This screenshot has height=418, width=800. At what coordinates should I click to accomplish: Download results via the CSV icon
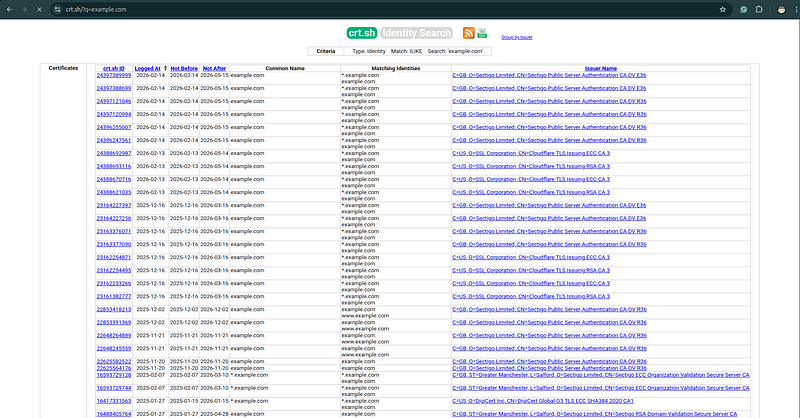(x=482, y=33)
